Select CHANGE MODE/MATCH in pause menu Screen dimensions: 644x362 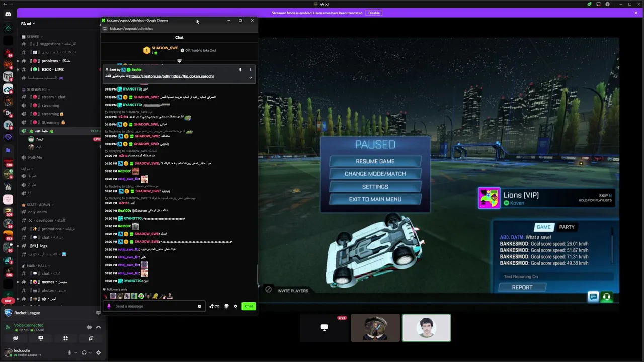click(375, 174)
